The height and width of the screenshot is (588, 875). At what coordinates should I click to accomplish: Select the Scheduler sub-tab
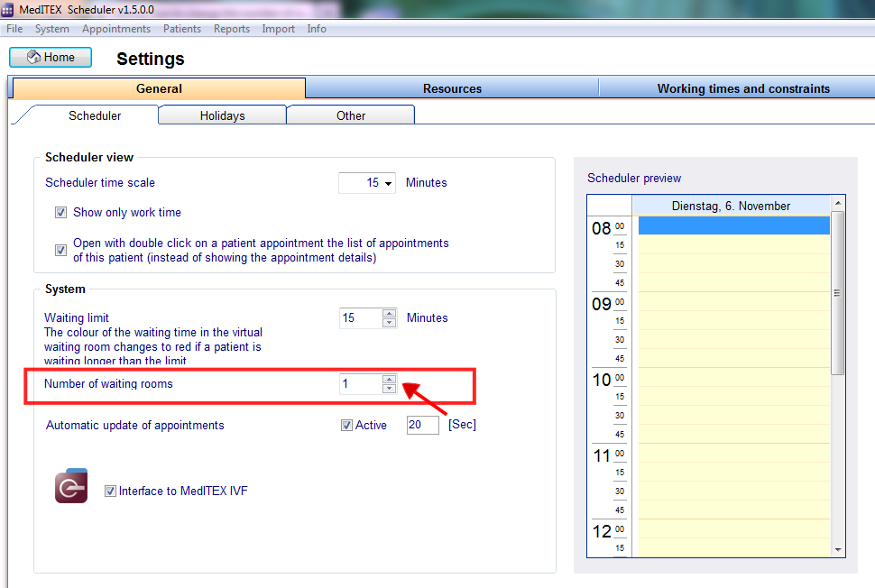[x=95, y=115]
